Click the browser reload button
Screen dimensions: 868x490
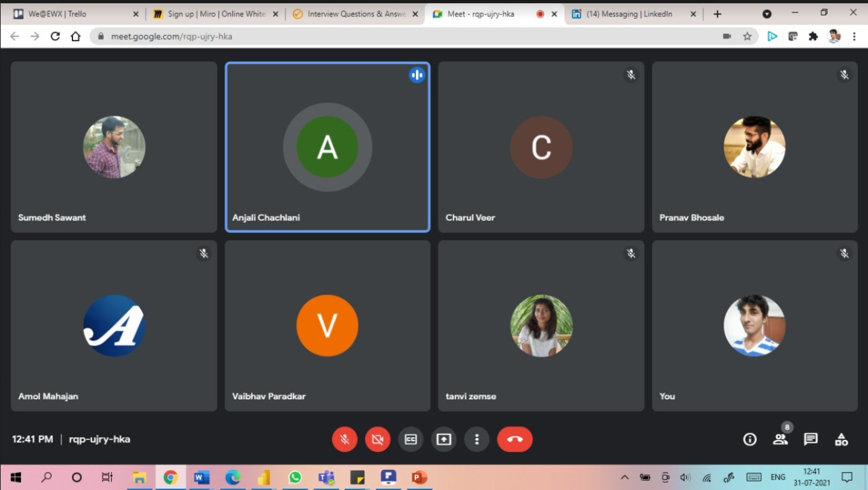55,37
